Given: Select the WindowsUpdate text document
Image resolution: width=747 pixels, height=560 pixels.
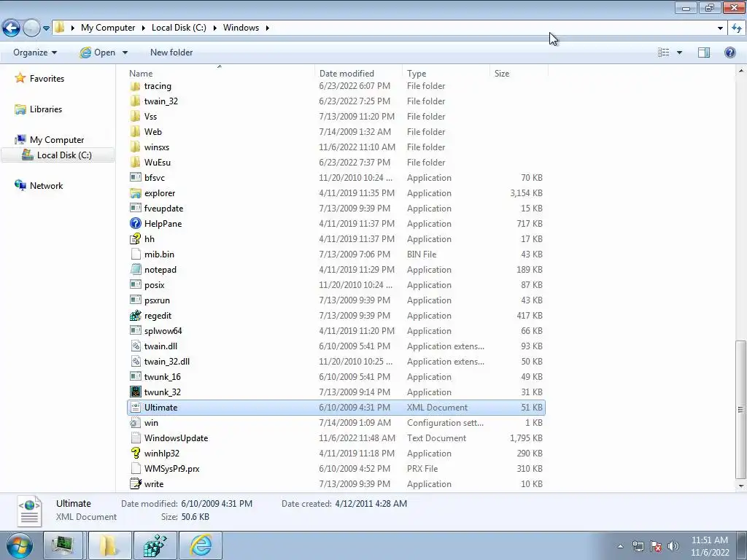Looking at the screenshot, I should point(176,437).
